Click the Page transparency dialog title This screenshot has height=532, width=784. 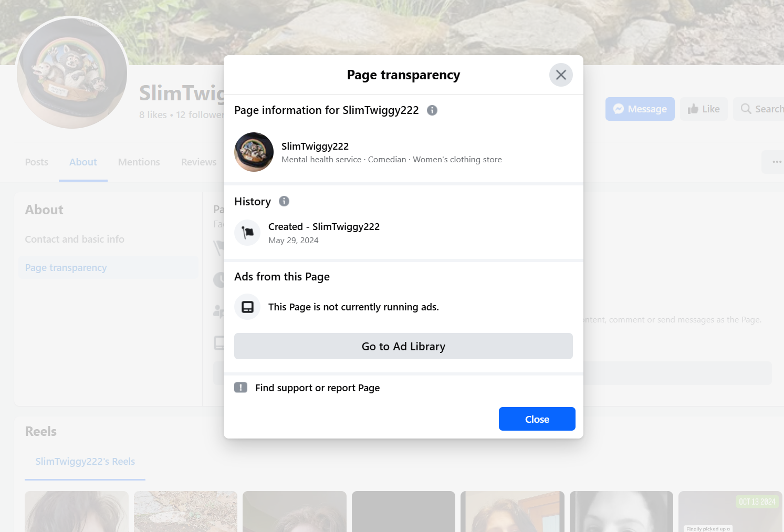pyautogui.click(x=403, y=75)
